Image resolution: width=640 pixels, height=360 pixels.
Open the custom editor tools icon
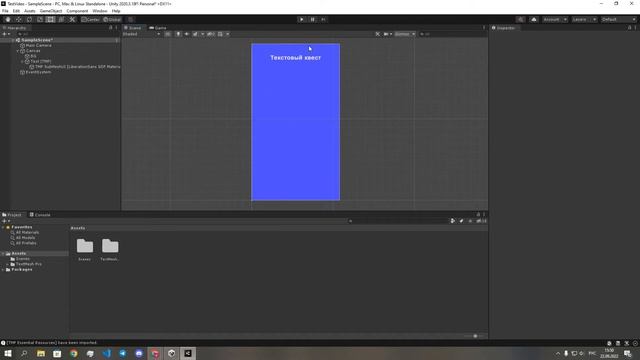coord(72,19)
